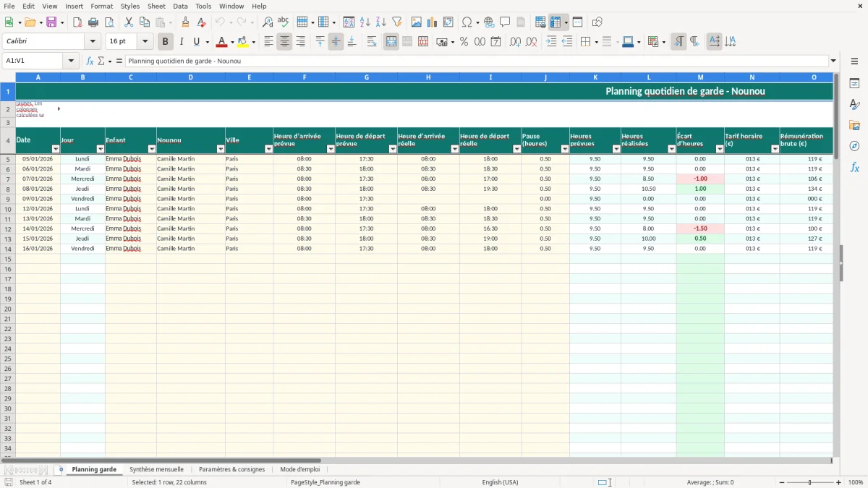Sort ascending A to Z
Screen dimensions: 868x488
tap(365, 22)
